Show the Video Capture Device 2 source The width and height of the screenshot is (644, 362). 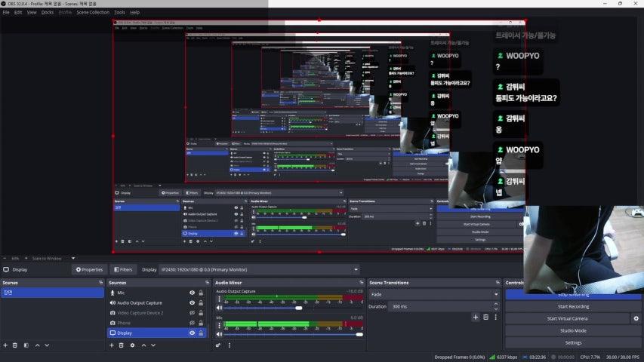pyautogui.click(x=192, y=313)
